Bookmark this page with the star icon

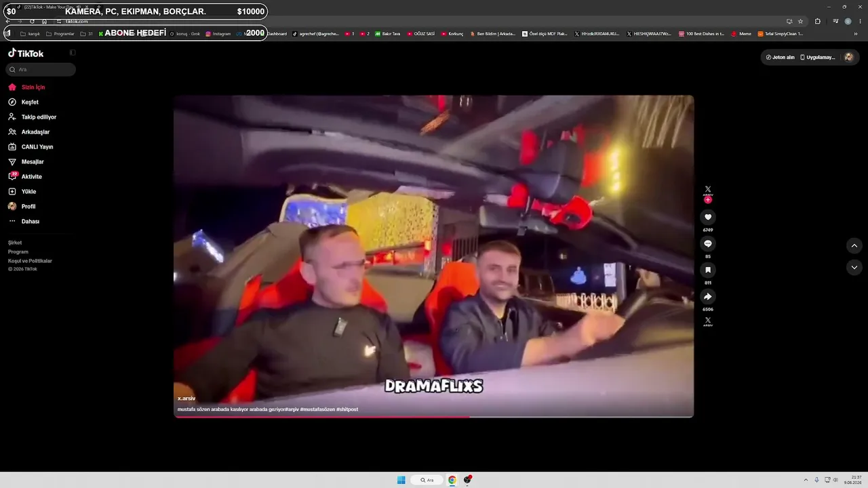pyautogui.click(x=800, y=22)
